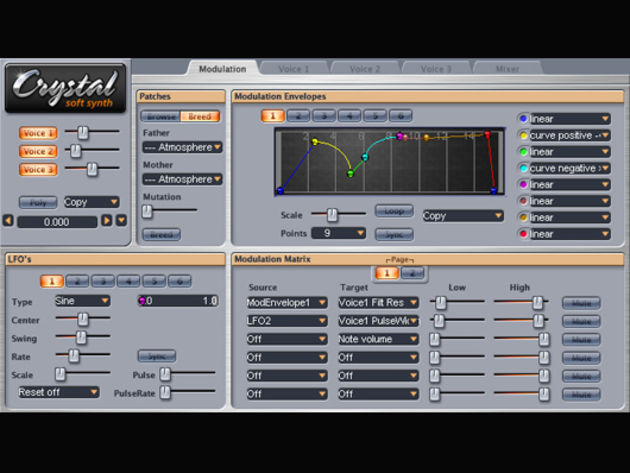
Task: Open the Points count dropdown
Action: coord(339,233)
